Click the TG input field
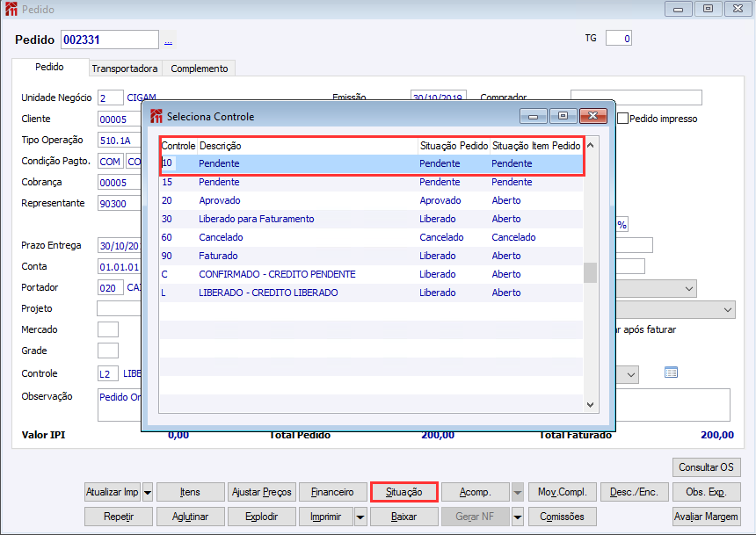 click(619, 39)
